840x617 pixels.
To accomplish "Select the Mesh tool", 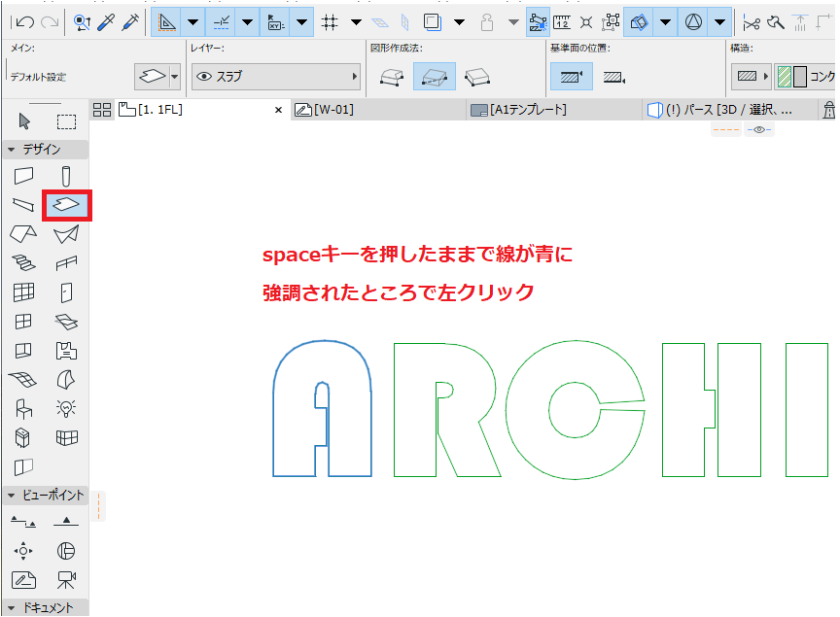I will [23, 380].
